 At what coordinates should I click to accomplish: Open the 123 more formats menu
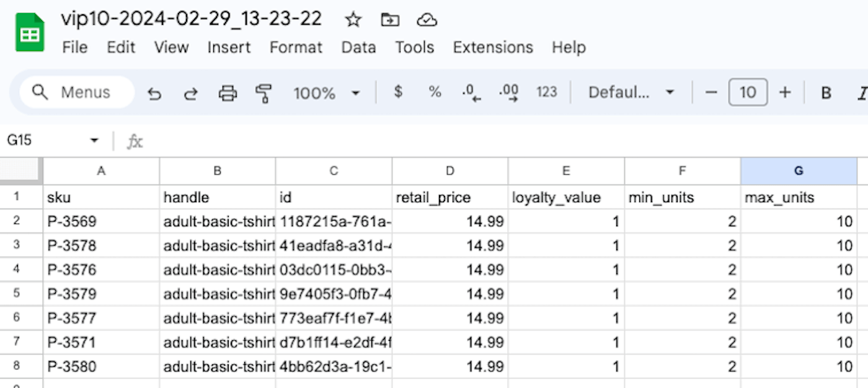coord(546,92)
